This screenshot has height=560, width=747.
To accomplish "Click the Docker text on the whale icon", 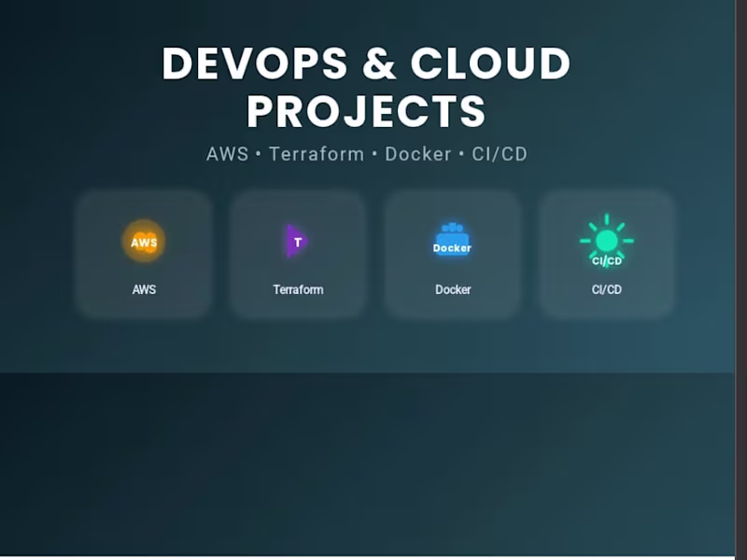I will (x=452, y=247).
